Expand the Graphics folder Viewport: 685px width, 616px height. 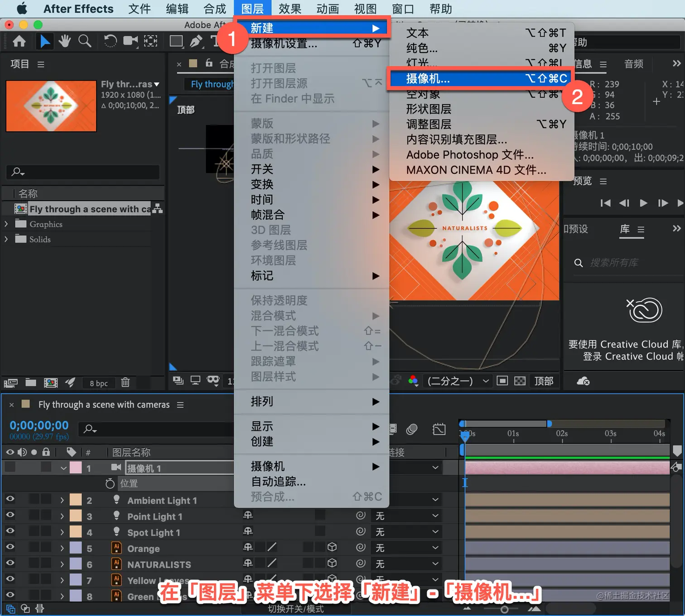tap(6, 224)
